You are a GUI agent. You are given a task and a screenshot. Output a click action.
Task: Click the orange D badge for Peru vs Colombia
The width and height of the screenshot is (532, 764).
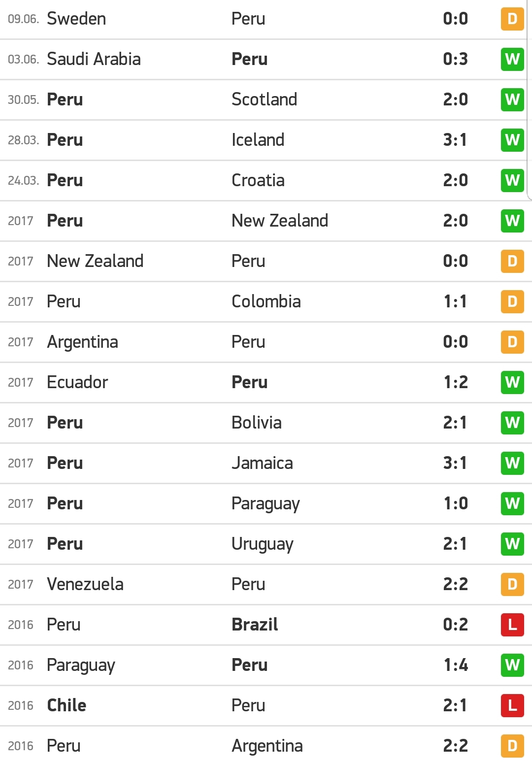512,301
